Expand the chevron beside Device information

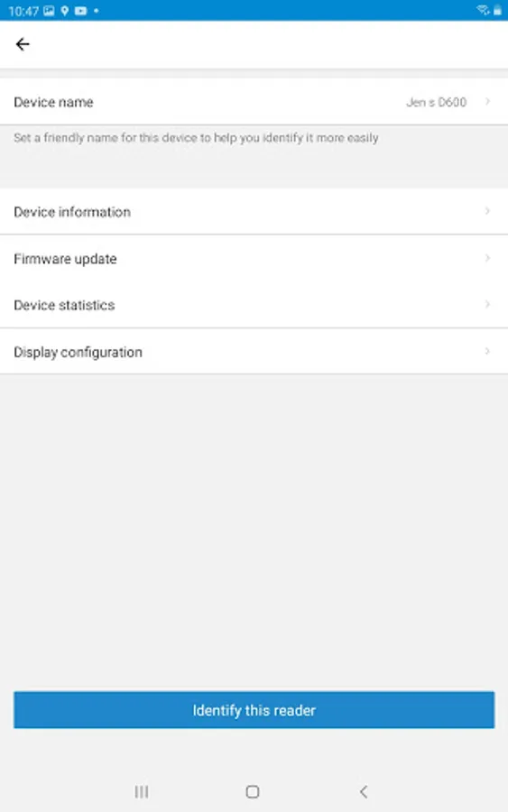click(487, 211)
